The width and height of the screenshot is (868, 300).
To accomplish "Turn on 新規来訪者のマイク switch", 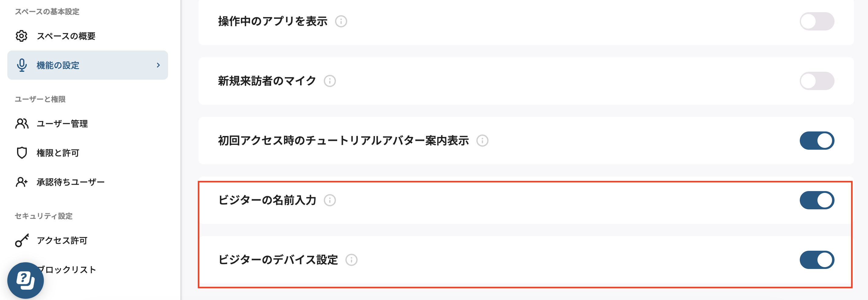I will (x=817, y=81).
